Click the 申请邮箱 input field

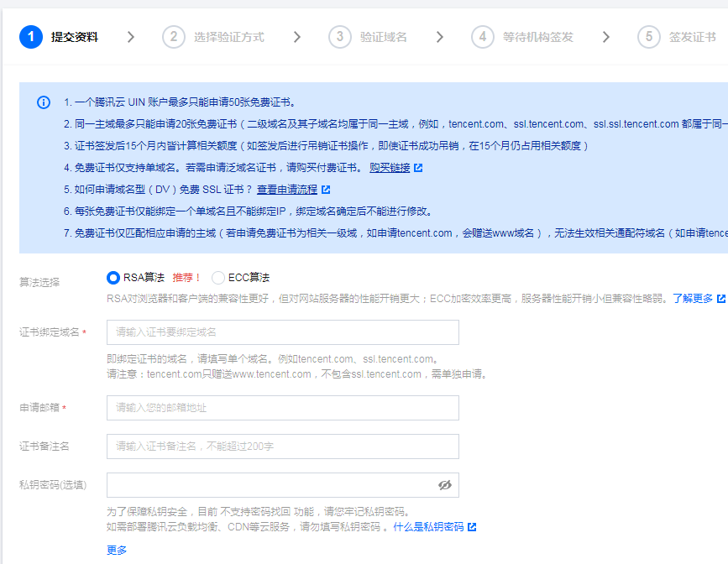click(x=282, y=408)
